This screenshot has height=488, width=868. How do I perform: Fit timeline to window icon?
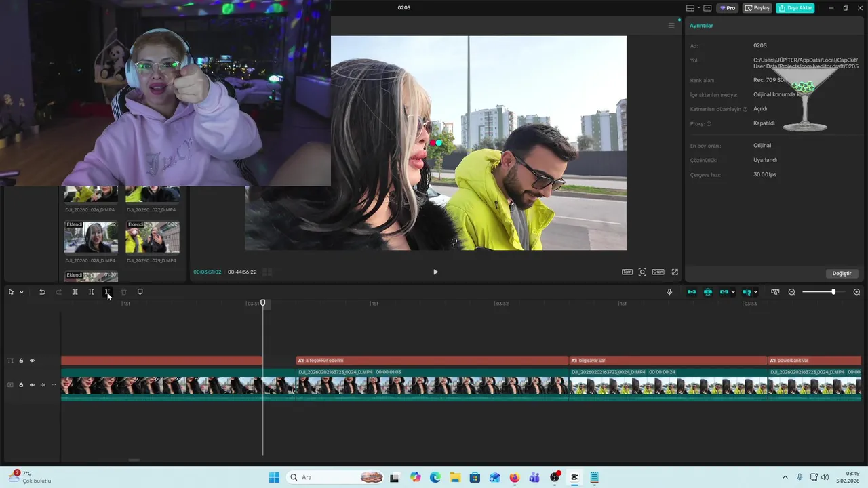coord(775,292)
